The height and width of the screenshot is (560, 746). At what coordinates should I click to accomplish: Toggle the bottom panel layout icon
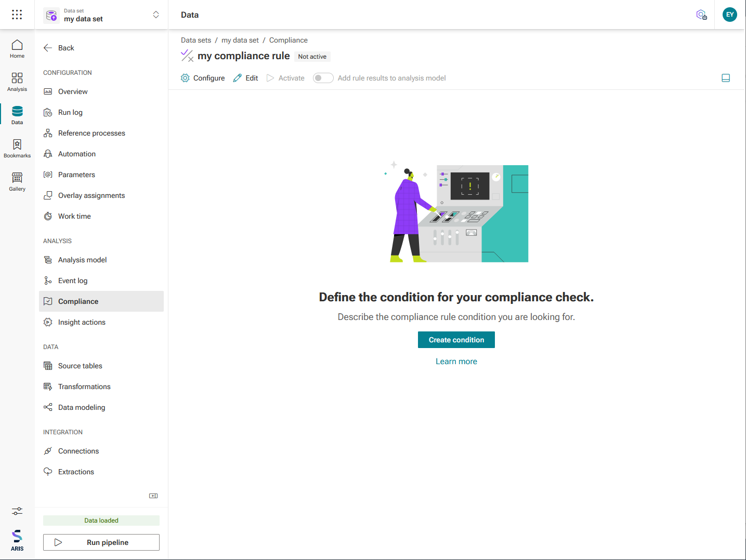click(726, 78)
